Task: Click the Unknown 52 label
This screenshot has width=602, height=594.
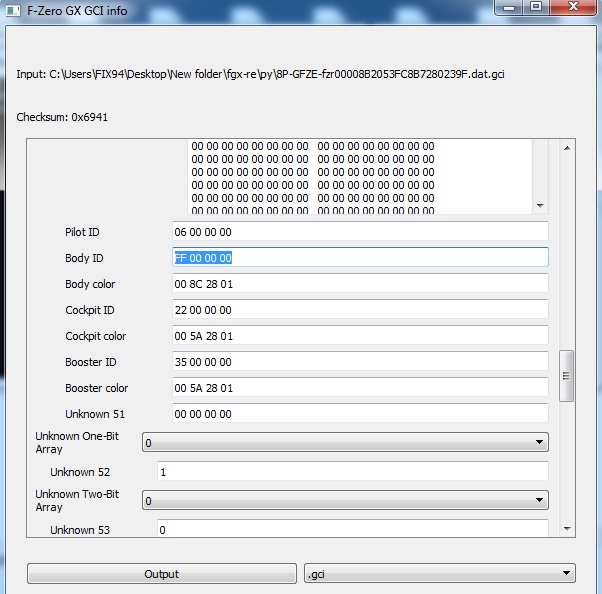Action: click(80, 472)
